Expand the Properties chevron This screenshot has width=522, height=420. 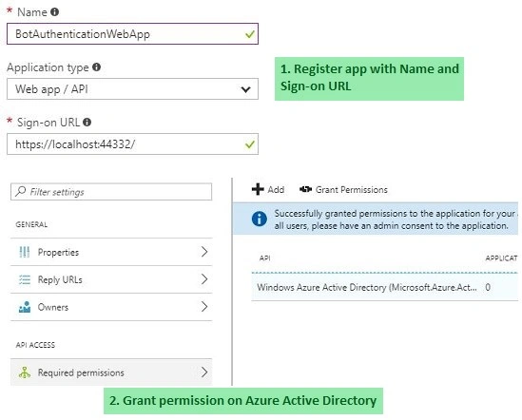click(204, 252)
